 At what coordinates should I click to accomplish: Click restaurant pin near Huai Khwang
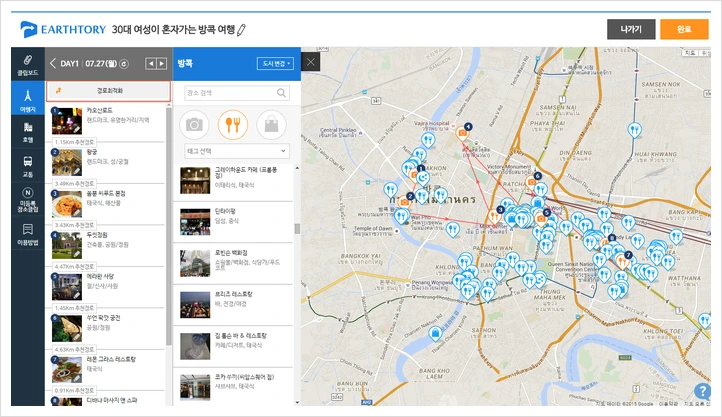635,130
